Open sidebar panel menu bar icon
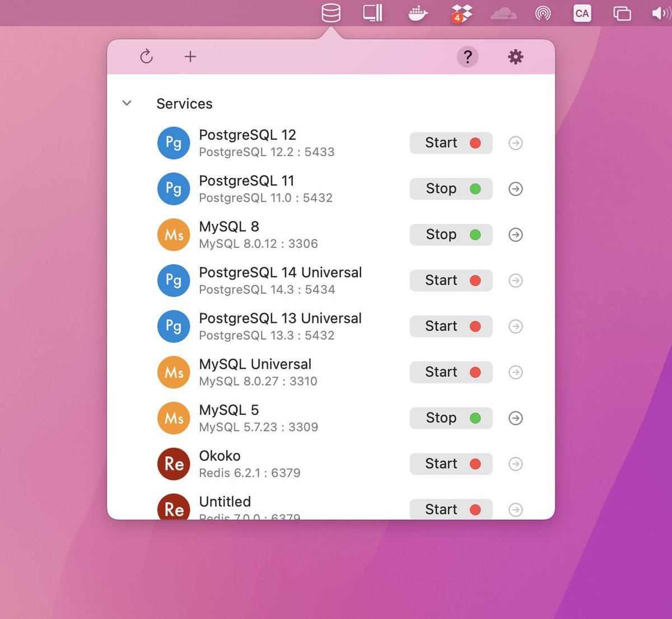This screenshot has height=619, width=672. 372,13
